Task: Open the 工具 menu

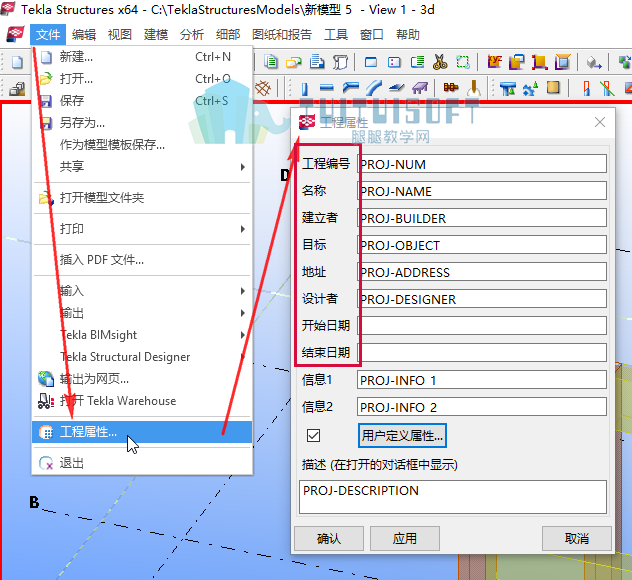Action: click(336, 35)
